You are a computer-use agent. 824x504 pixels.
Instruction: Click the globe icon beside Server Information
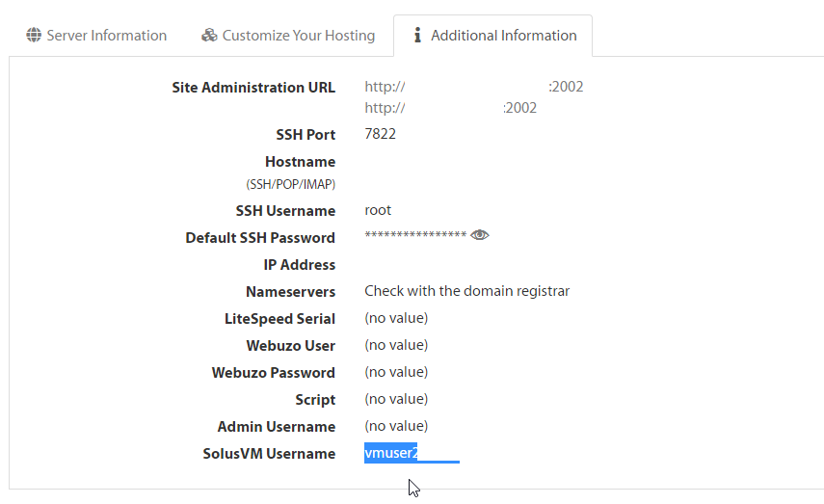click(34, 36)
